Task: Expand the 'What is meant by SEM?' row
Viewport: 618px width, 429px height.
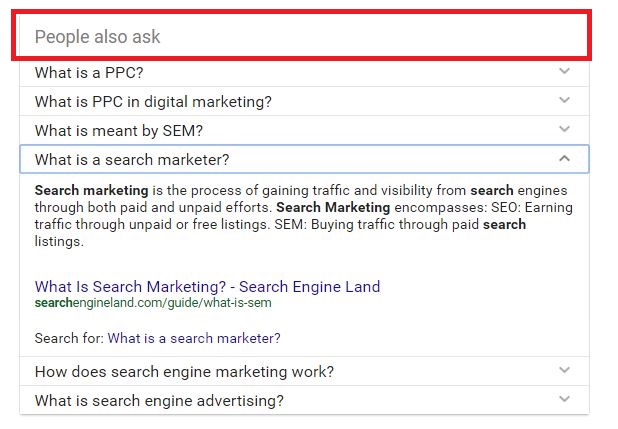Action: click(118, 131)
